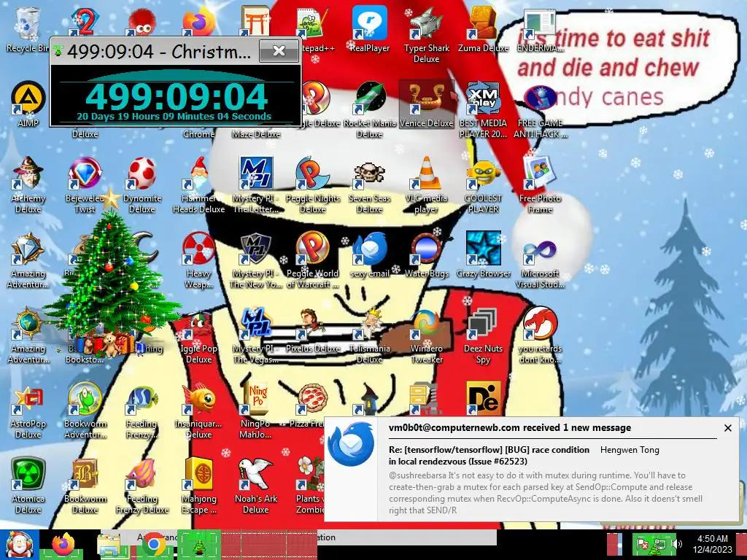Select the Free Photo Frame icon

pos(541,184)
